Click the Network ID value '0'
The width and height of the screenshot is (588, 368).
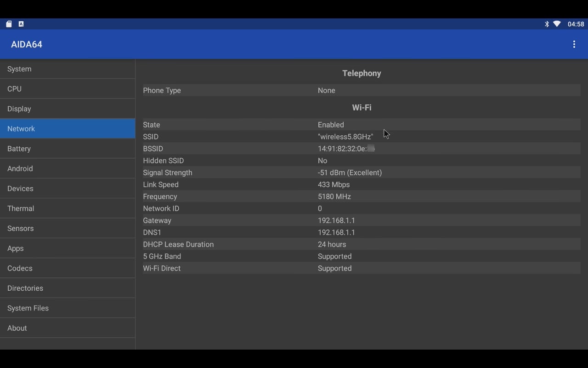pyautogui.click(x=320, y=208)
